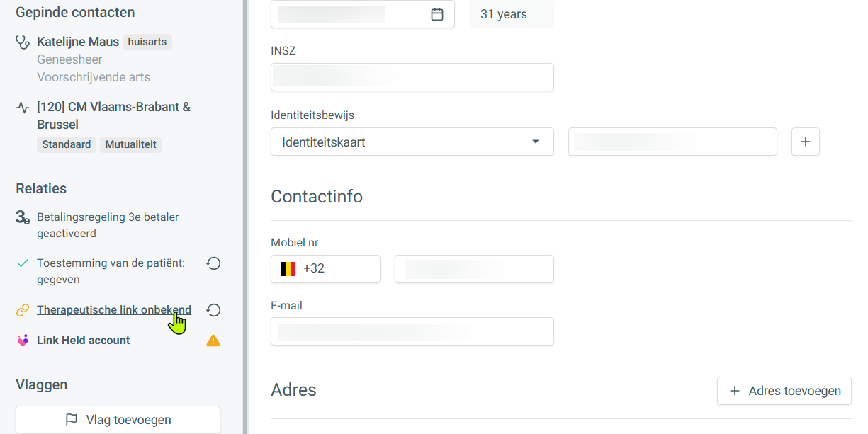This screenshot has width=868, height=434.
Task: Click the 3e betaler payment icon
Action: (x=23, y=218)
